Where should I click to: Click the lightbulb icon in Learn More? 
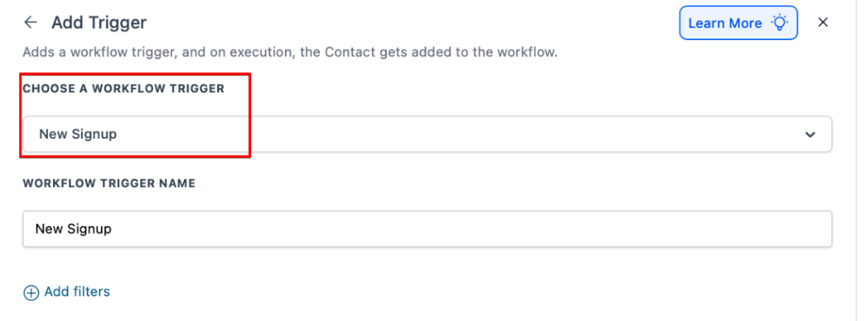click(781, 23)
